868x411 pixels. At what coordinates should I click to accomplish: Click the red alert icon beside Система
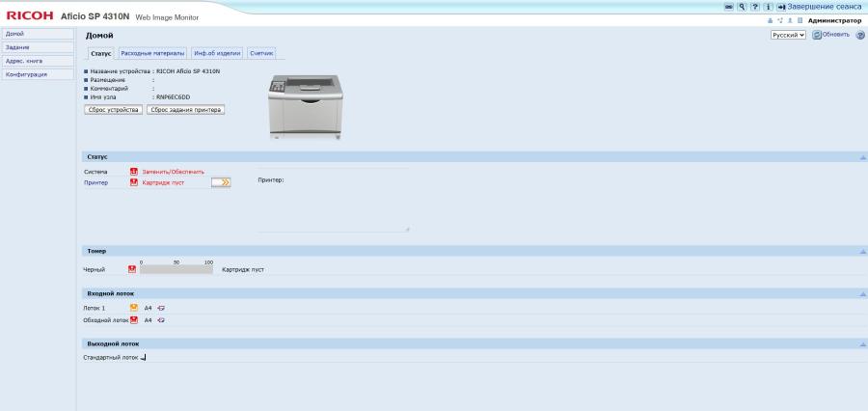133,172
